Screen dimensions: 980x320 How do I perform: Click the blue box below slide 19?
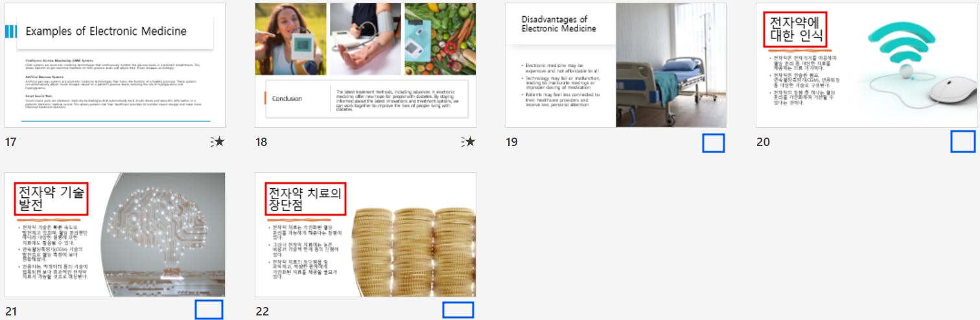coord(714,142)
